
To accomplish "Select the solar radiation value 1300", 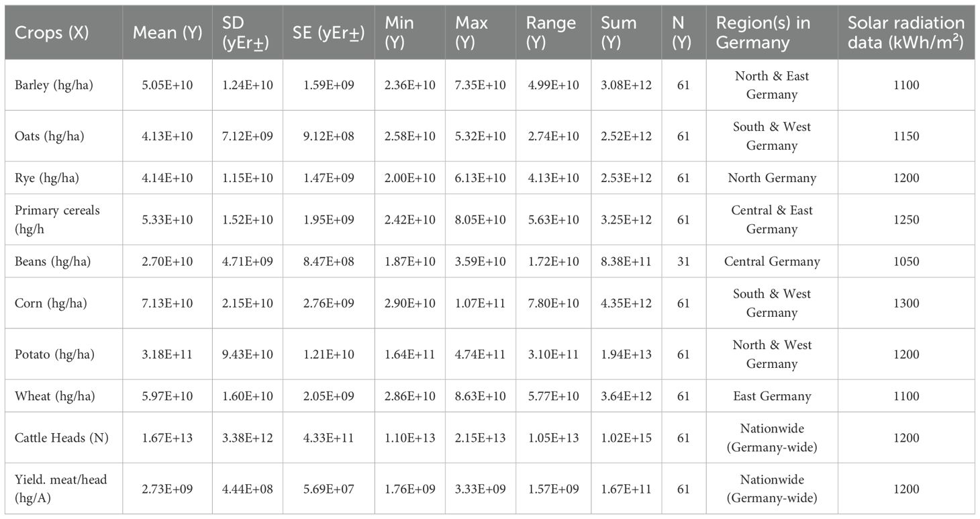I will pyautogui.click(x=905, y=303).
